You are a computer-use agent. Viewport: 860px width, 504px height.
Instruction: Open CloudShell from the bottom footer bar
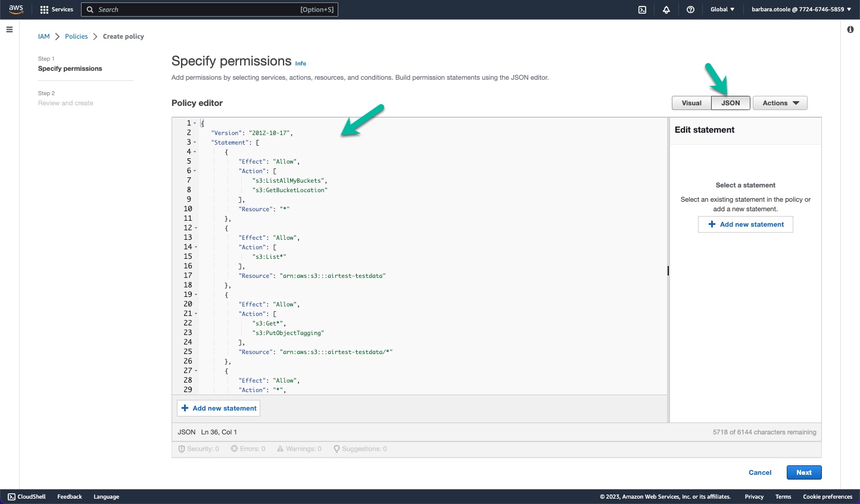point(26,496)
